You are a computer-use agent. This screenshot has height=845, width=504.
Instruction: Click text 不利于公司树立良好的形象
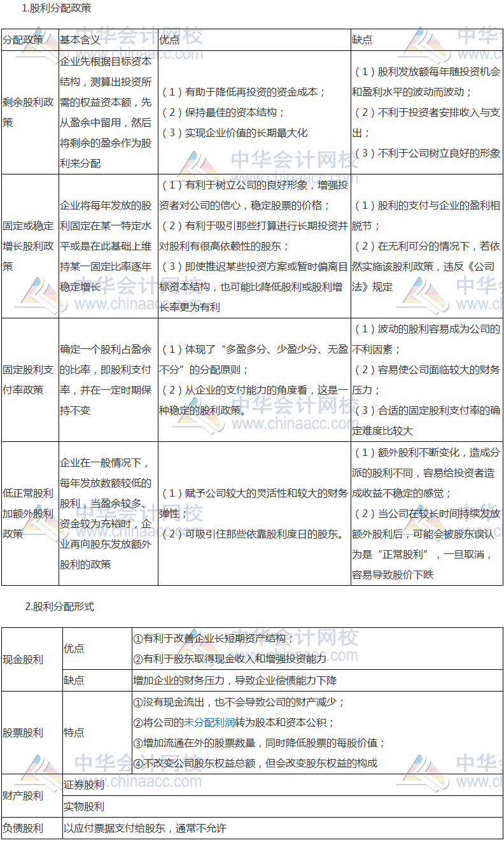(426, 153)
